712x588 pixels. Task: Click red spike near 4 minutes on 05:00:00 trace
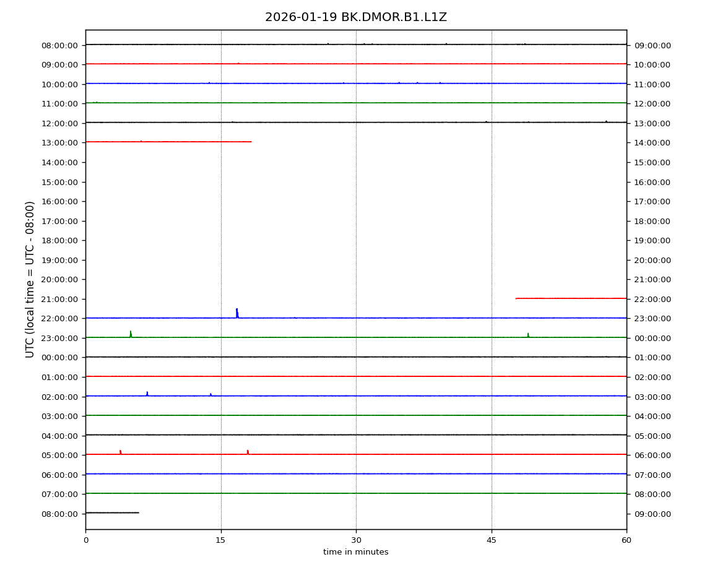(x=120, y=452)
